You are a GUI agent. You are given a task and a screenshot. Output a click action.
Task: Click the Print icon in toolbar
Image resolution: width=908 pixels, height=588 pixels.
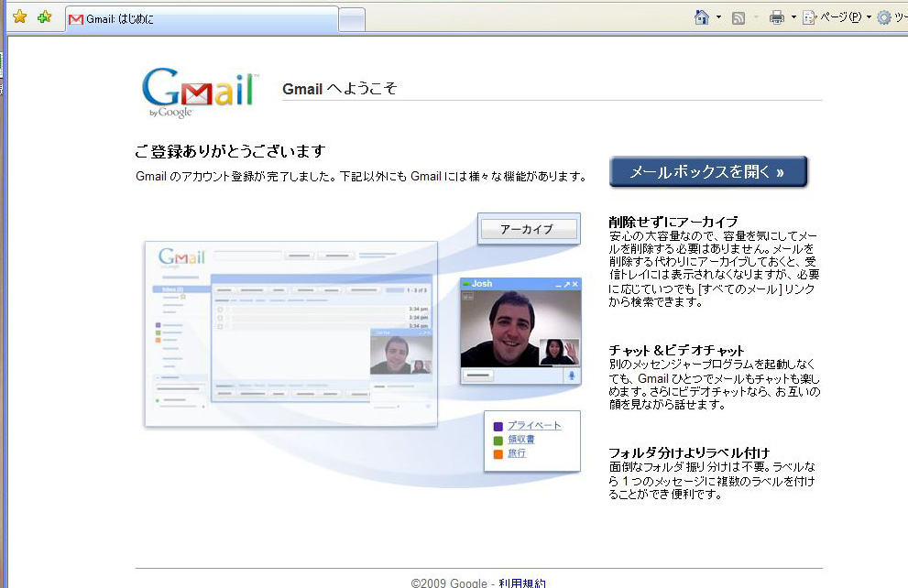pos(777,18)
